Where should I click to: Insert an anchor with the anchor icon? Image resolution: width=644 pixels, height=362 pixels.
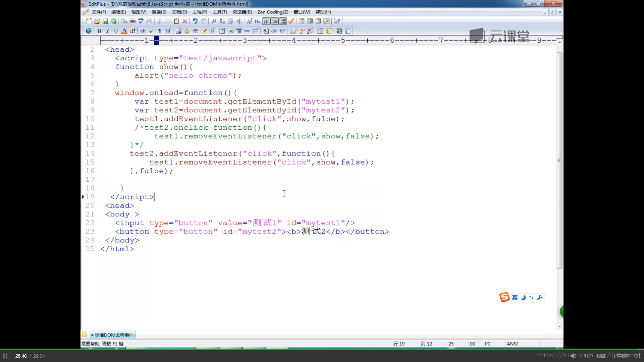[187, 31]
